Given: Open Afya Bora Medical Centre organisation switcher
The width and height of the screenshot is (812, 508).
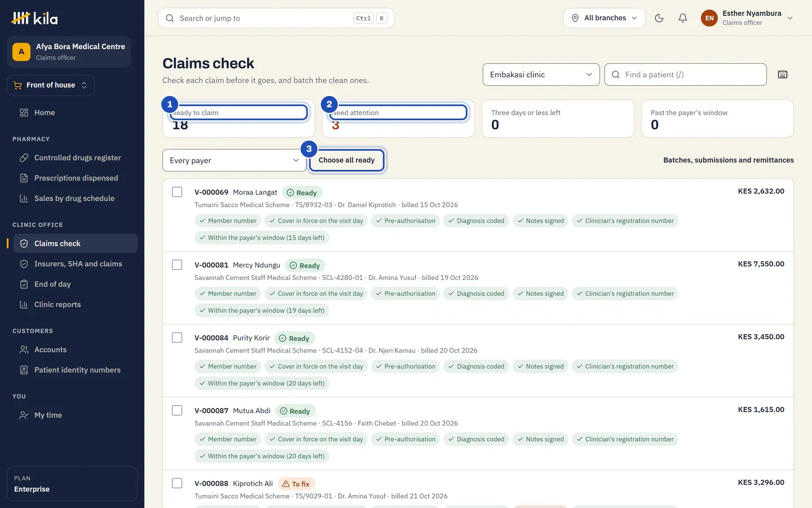Looking at the screenshot, I should tap(69, 52).
